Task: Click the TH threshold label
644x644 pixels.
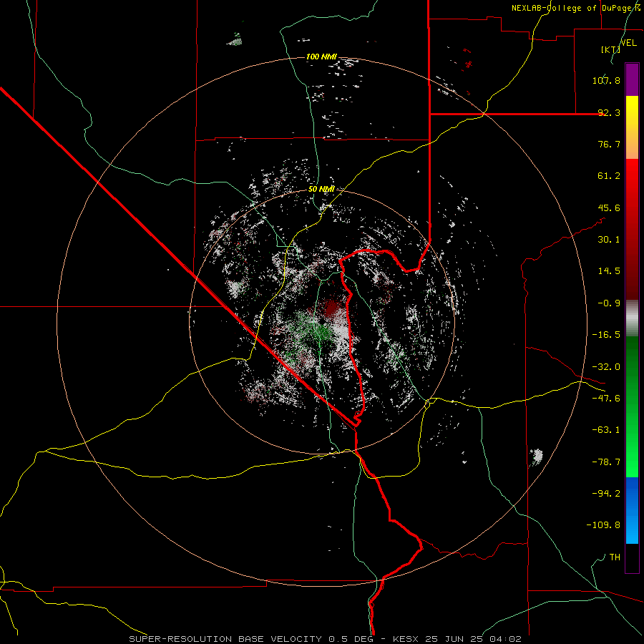Action: pyautogui.click(x=615, y=557)
